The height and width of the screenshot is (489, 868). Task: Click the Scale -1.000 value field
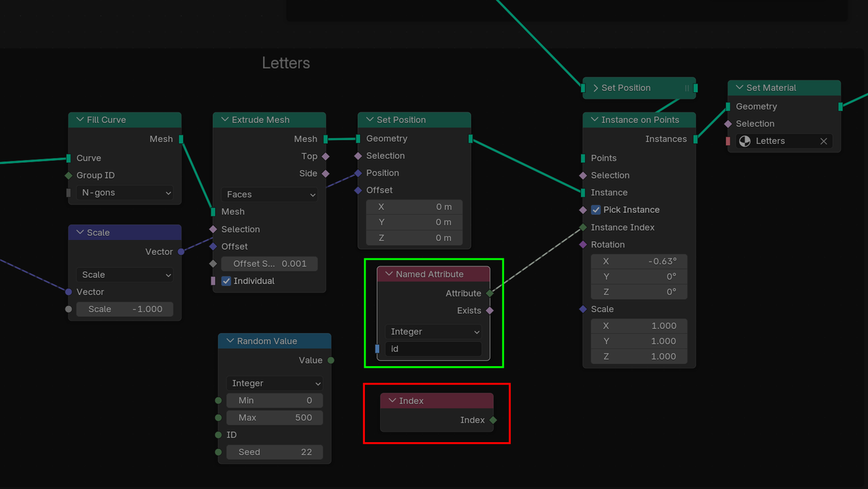[x=125, y=309]
